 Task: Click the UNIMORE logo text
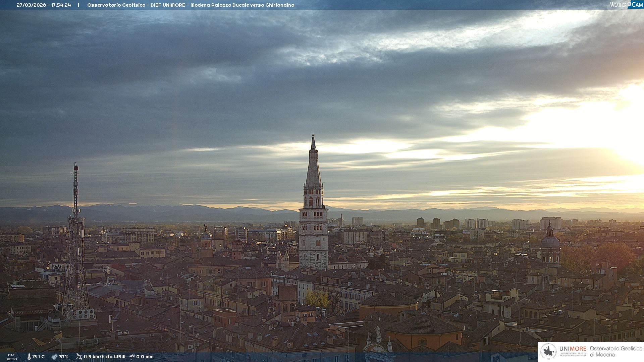[x=573, y=349]
